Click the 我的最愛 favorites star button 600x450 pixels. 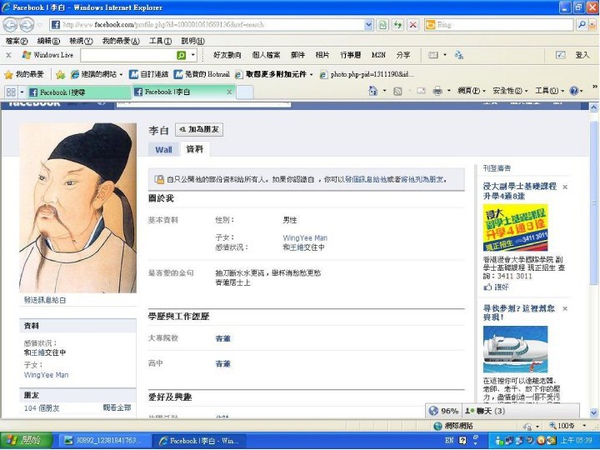coord(24,74)
